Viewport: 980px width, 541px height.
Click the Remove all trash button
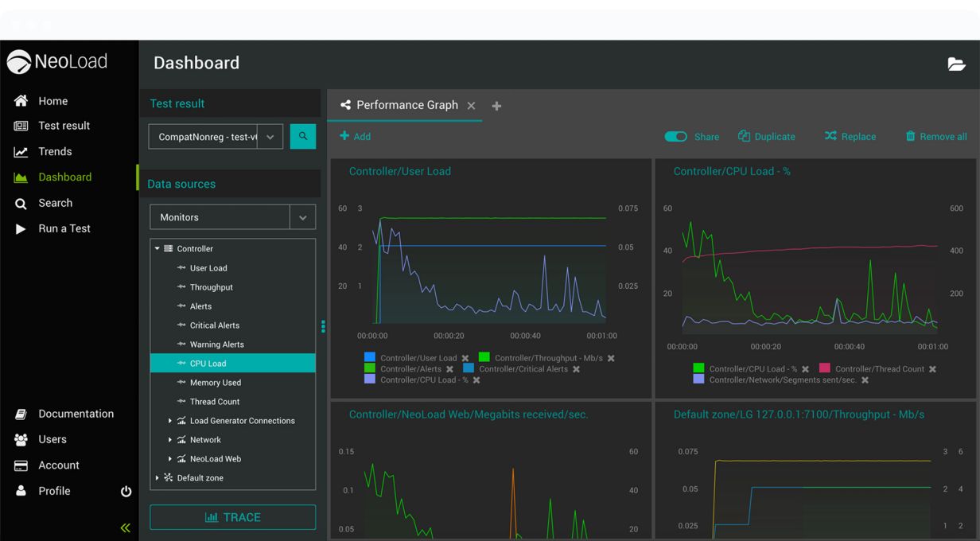[x=936, y=137]
